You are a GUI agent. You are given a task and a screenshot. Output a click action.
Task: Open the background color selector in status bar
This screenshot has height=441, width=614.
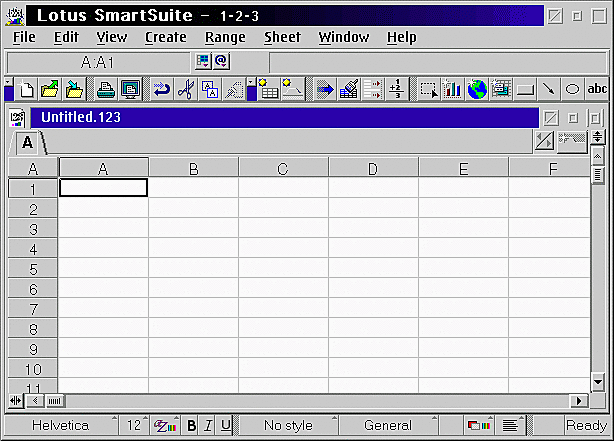tap(479, 425)
